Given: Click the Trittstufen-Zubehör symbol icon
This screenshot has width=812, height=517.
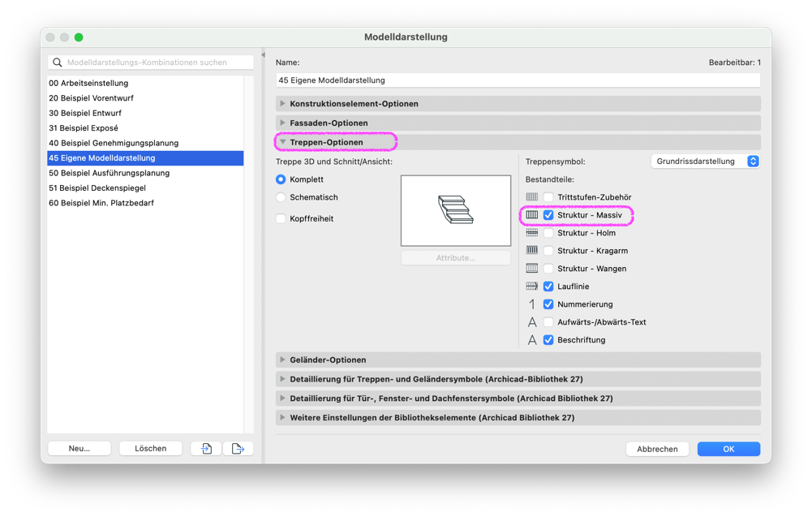Looking at the screenshot, I should click(x=532, y=197).
